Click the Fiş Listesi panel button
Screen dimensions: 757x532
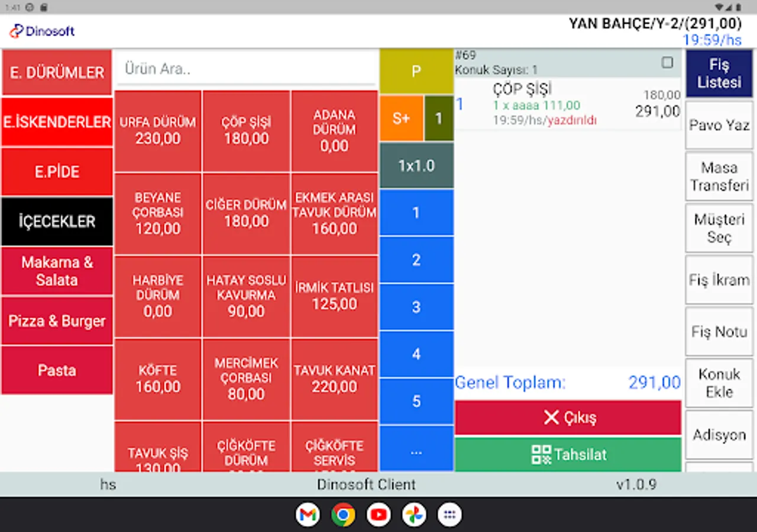[719, 73]
